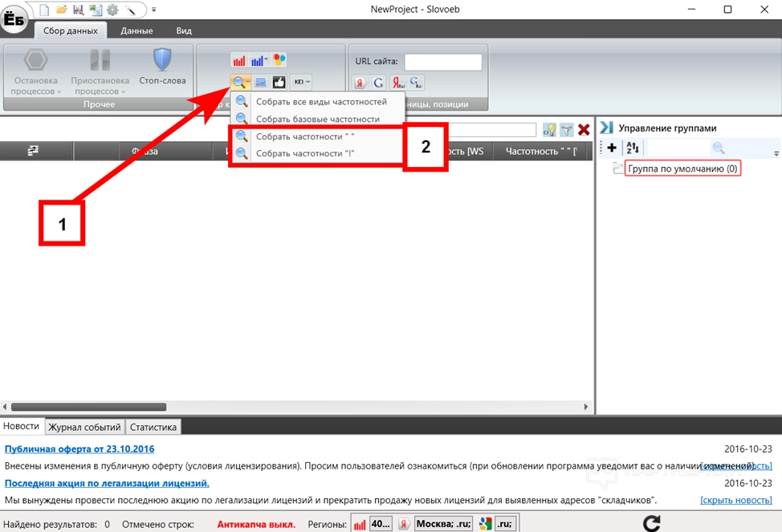Click the red bar chart Wordstat icon

239,60
